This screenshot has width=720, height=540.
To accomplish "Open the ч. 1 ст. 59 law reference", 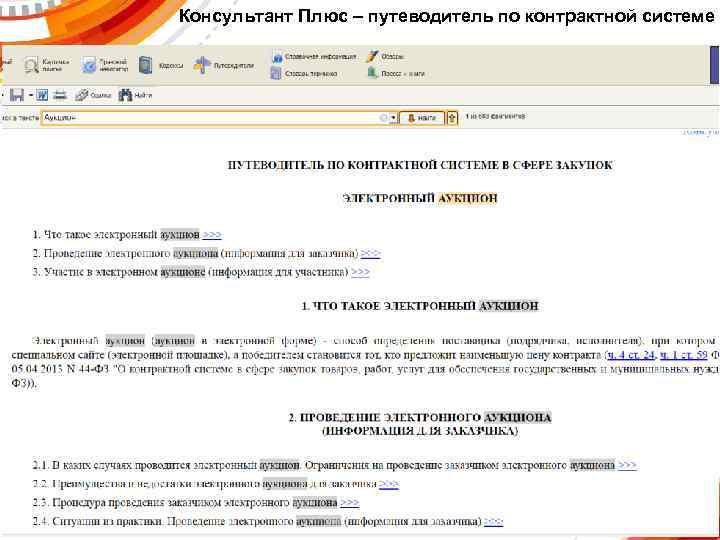I will 683,354.
